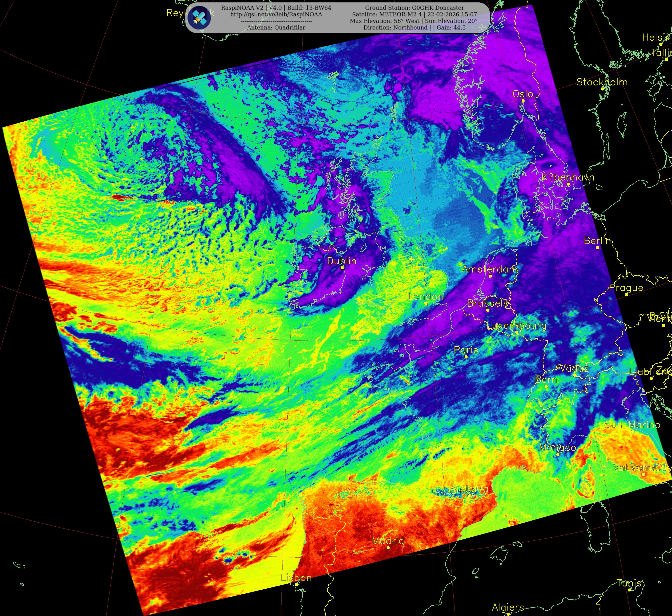This screenshot has height=616, width=672.
Task: Click the Stockholm city marker dot
Action: coord(602,89)
